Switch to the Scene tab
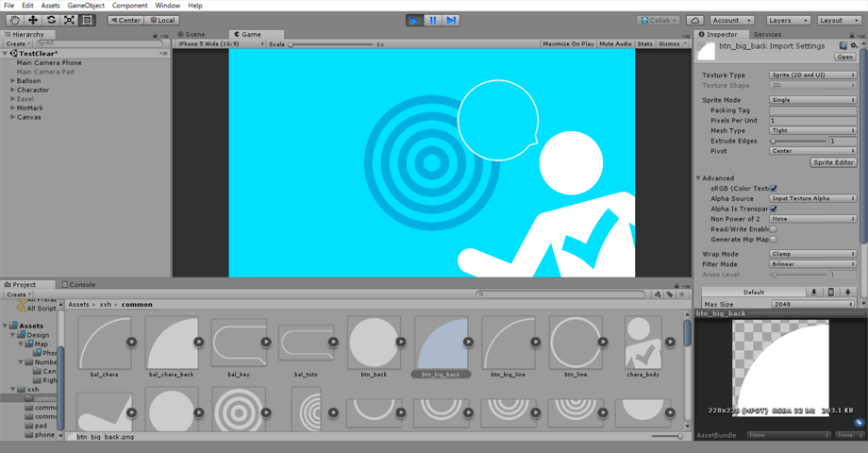The height and width of the screenshot is (453, 868). coord(192,34)
